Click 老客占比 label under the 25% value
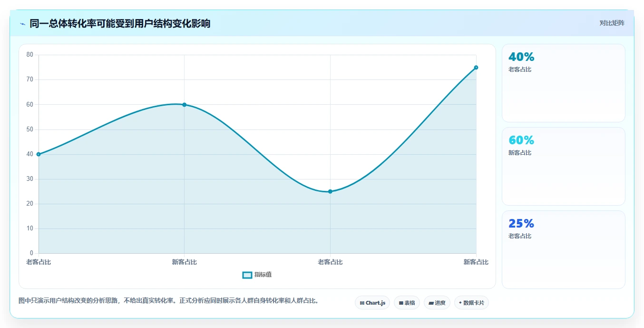Screen dimensions: 644x328 [x=520, y=236]
